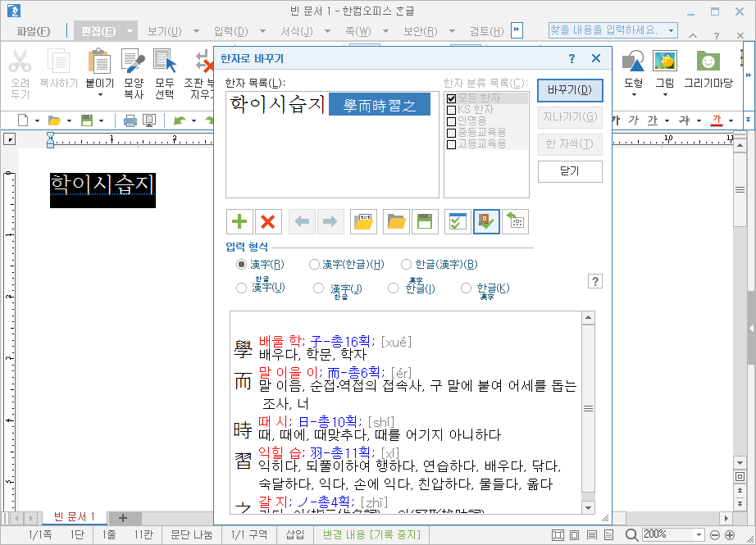This screenshot has width=756, height=545.
Task: Switch to the 빈 문서 1 document tab
Action: [x=74, y=518]
